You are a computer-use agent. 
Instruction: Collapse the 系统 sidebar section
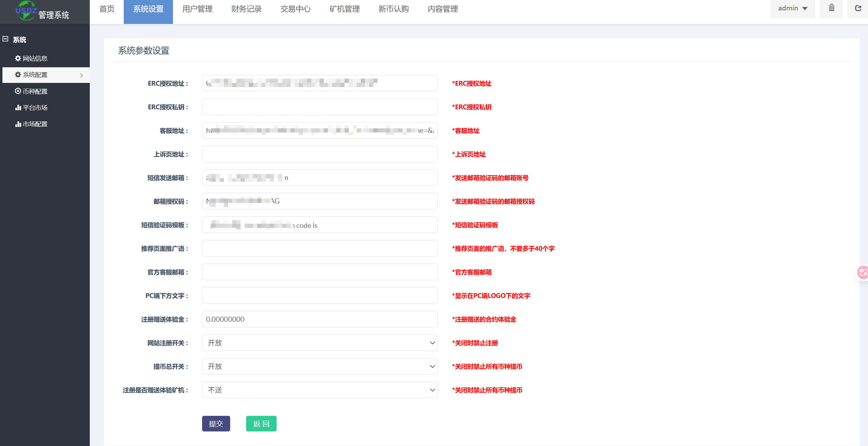(x=6, y=39)
